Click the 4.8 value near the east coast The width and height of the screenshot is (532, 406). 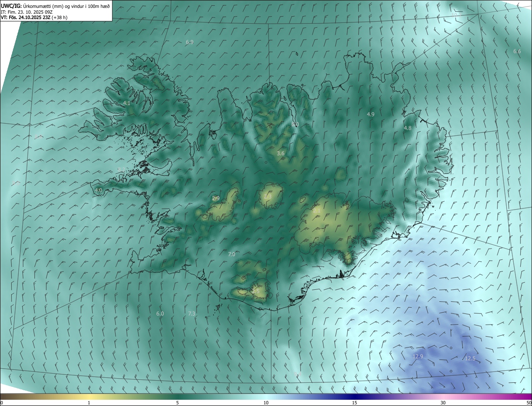tap(408, 128)
